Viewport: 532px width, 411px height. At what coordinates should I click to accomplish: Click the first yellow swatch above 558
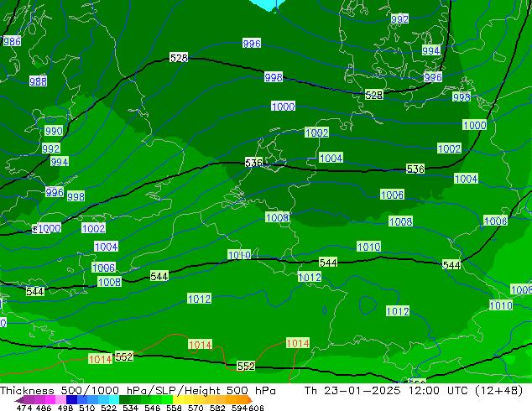coord(178,400)
